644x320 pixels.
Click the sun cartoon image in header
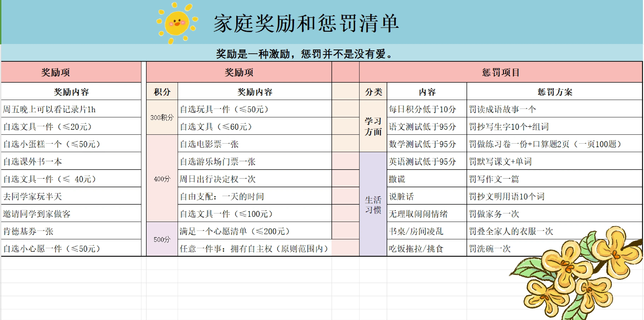[177, 23]
